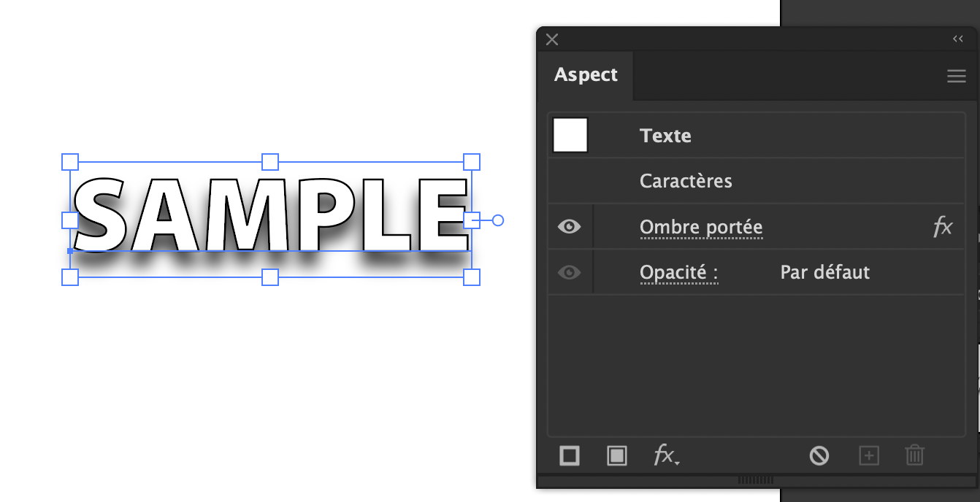This screenshot has height=502, width=980.
Task: Show the Opacité attribute
Action: [x=570, y=272]
